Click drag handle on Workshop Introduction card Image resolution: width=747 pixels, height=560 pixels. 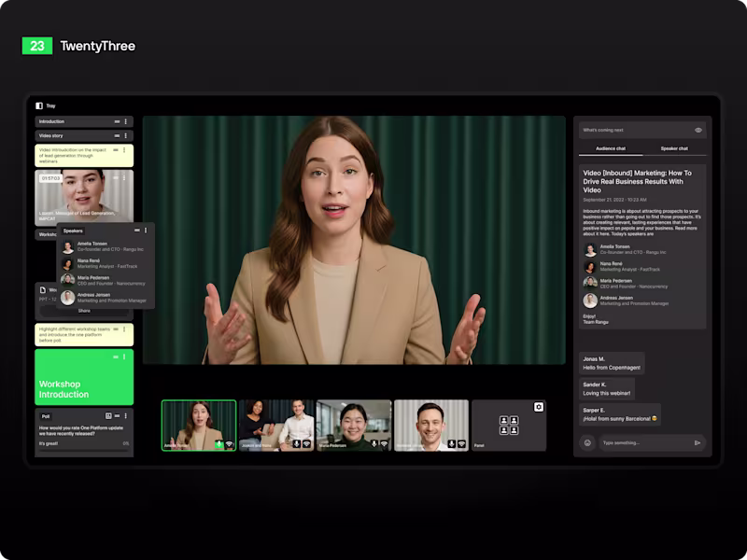tap(116, 357)
